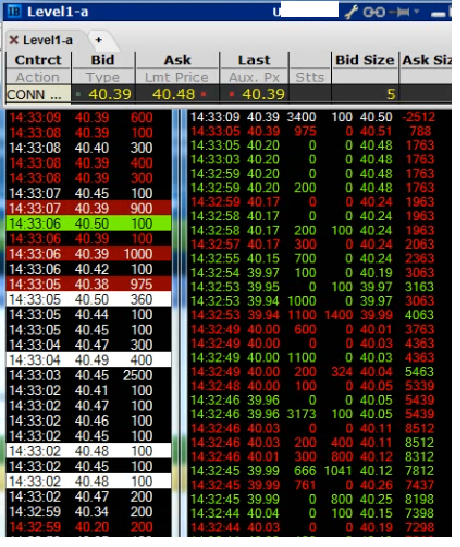Select quote row 14:32:48 40.00 100
Viewport: 460px width, 547px height.
[x=312, y=385]
